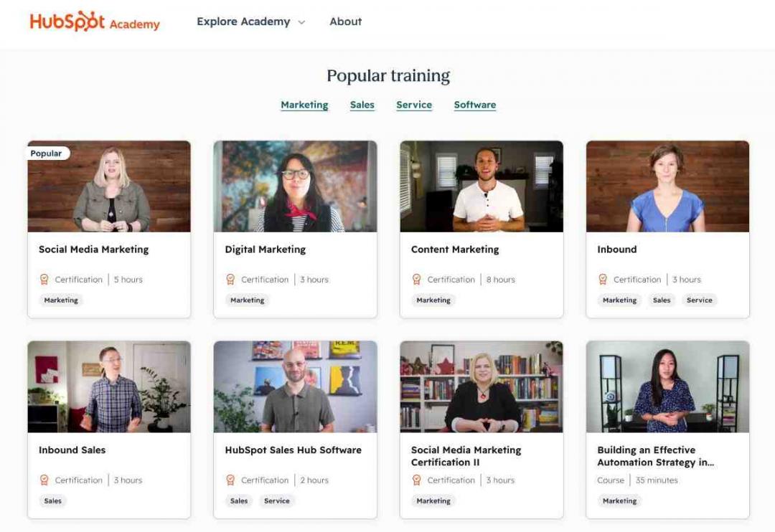Click Marketing tag on Social Media Marketing card
Screen dimensions: 775x532
point(61,300)
